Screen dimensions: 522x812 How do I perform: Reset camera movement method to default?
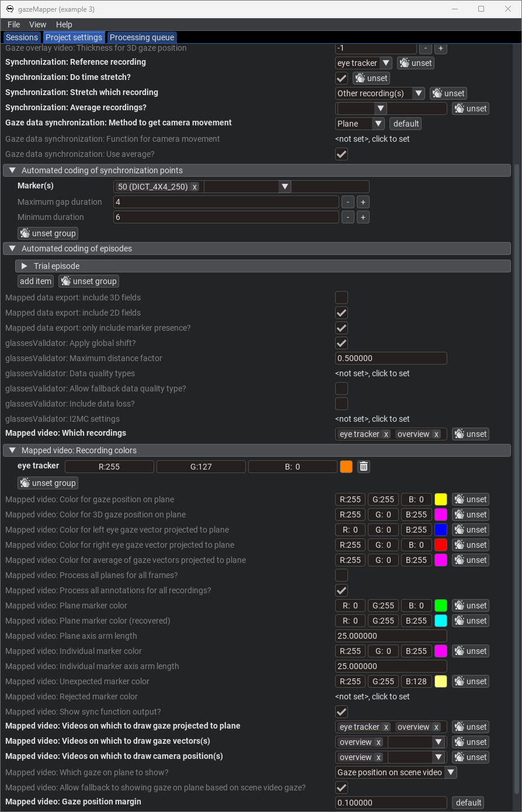[406, 124]
